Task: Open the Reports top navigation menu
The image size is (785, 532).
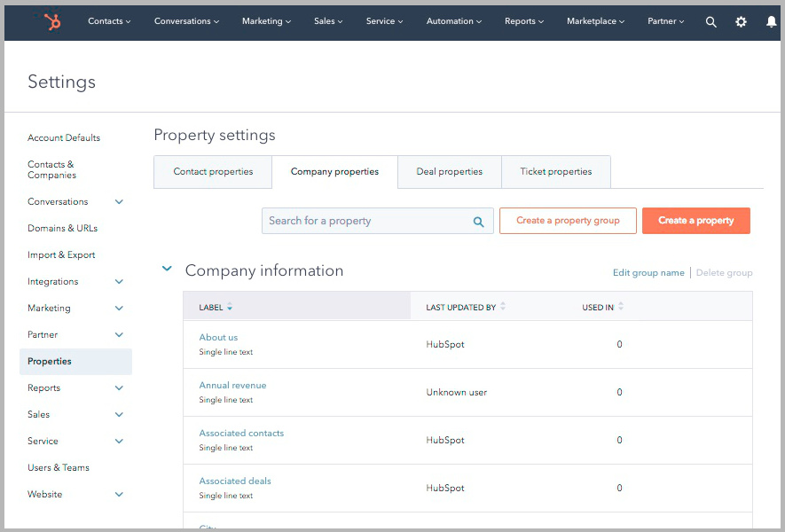Action: 524,21
